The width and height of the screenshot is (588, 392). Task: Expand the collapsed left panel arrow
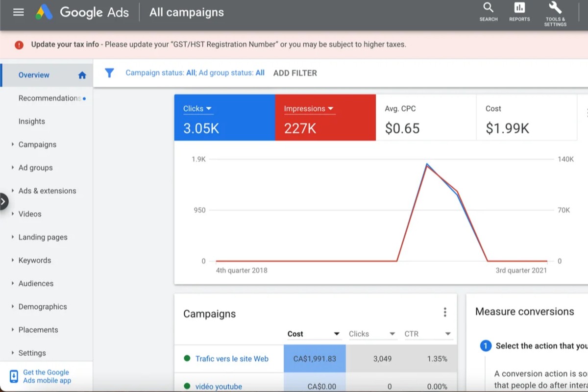click(4, 201)
